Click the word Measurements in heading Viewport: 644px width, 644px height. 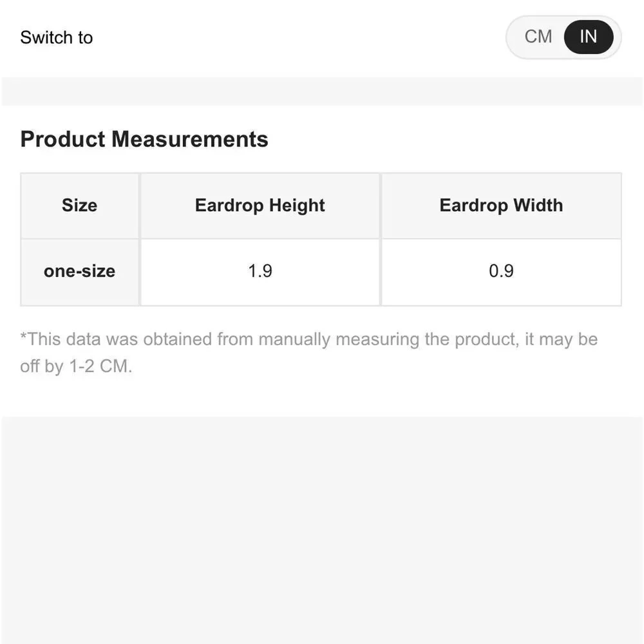tap(190, 139)
